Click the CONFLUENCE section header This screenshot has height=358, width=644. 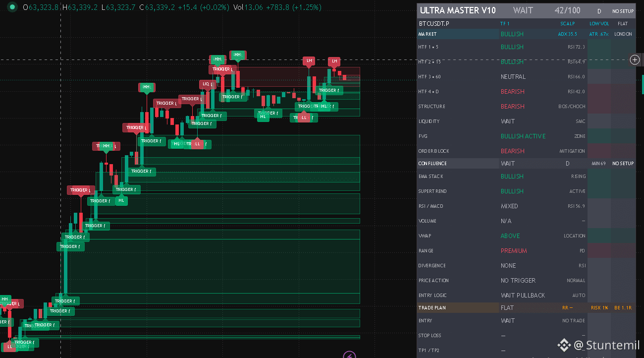coord(432,164)
